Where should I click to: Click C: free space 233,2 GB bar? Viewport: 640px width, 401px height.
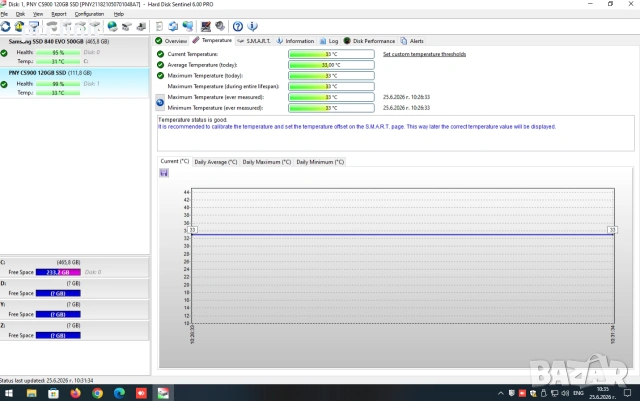pos(58,272)
